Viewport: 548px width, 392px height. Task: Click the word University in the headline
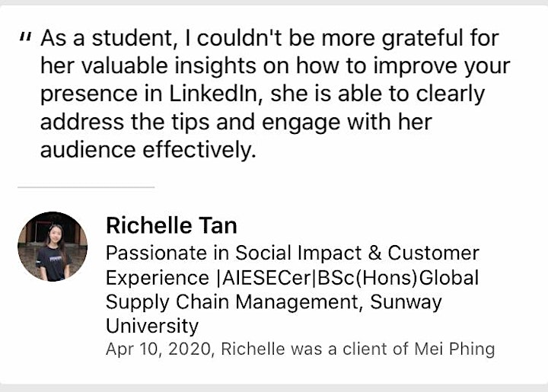tap(152, 326)
